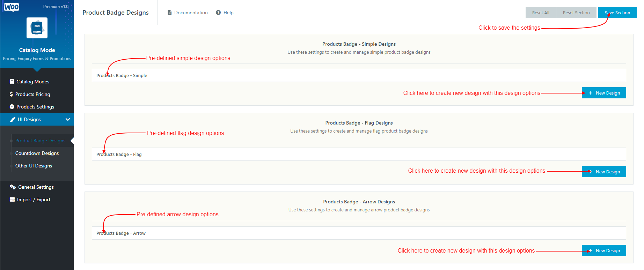Click the Catalog Mode plugin book icon
The width and height of the screenshot is (644, 270).
coord(37,28)
